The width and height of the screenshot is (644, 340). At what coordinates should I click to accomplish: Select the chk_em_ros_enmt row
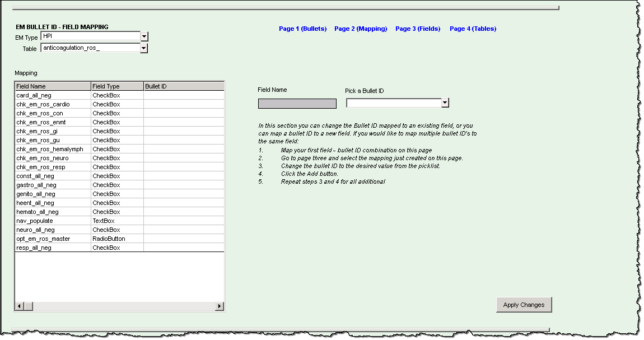tap(119, 122)
